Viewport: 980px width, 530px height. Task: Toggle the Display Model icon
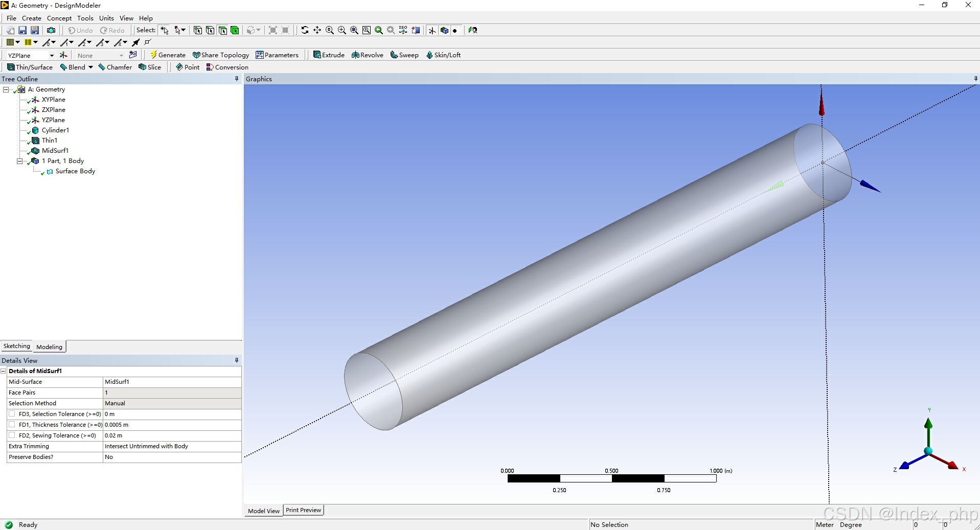(x=444, y=30)
